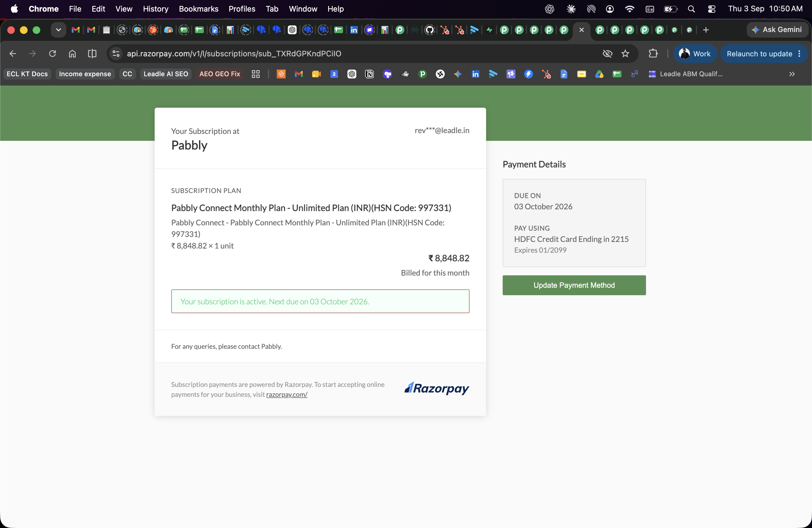Open the Work profile menu

click(x=695, y=54)
